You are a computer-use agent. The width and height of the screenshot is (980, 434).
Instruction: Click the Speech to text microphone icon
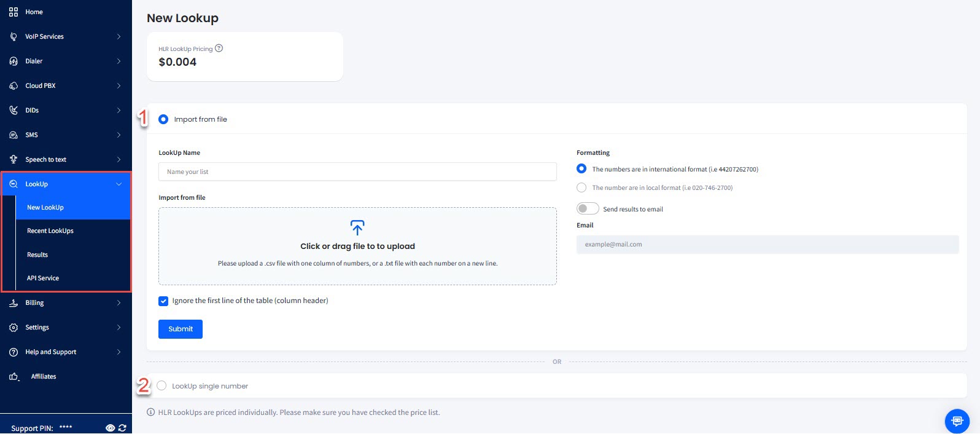[x=14, y=159]
